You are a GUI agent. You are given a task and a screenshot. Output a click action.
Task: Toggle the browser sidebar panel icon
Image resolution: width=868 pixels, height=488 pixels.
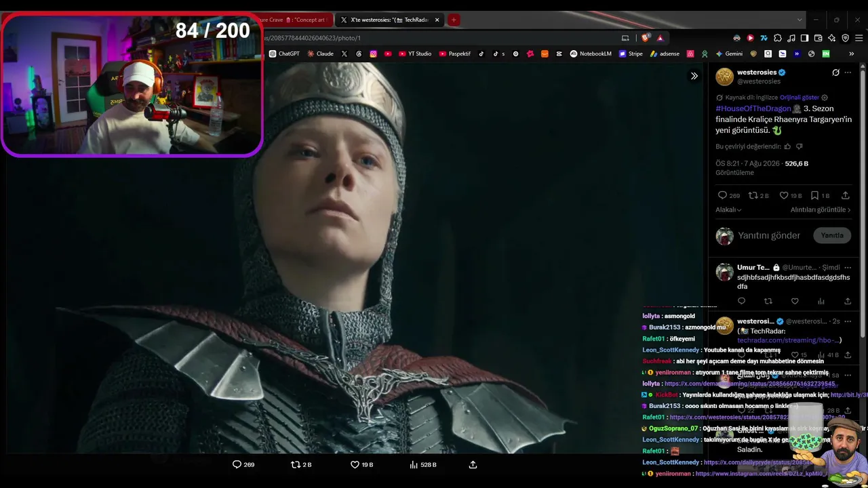tap(804, 38)
